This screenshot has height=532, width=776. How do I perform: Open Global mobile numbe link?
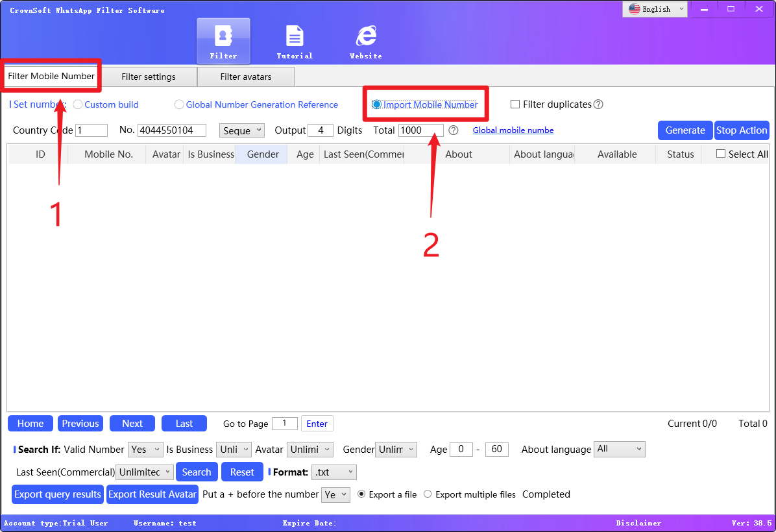click(513, 130)
